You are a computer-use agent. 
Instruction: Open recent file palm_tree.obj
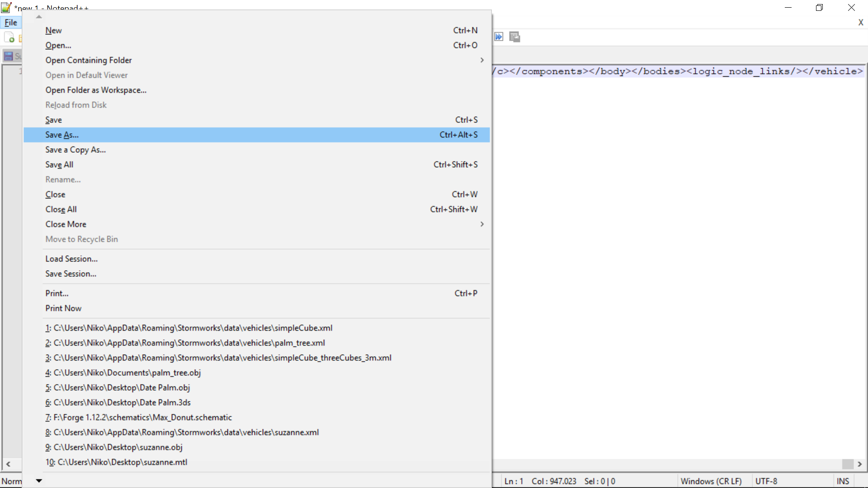pos(123,373)
